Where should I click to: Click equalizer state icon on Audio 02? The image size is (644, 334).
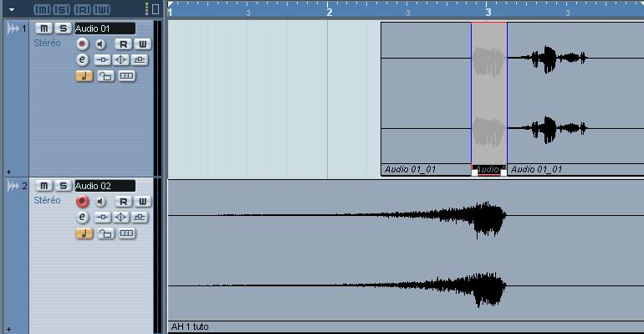(x=120, y=218)
